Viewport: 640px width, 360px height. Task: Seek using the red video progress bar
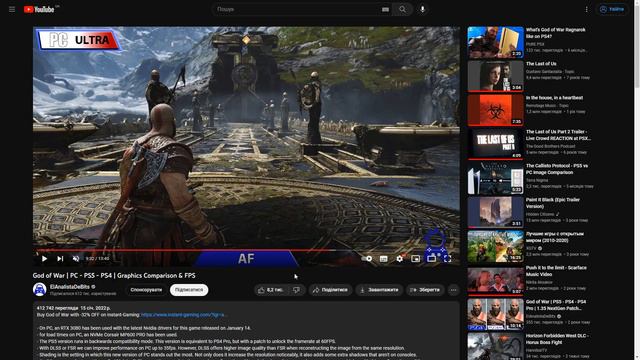(x=246, y=250)
